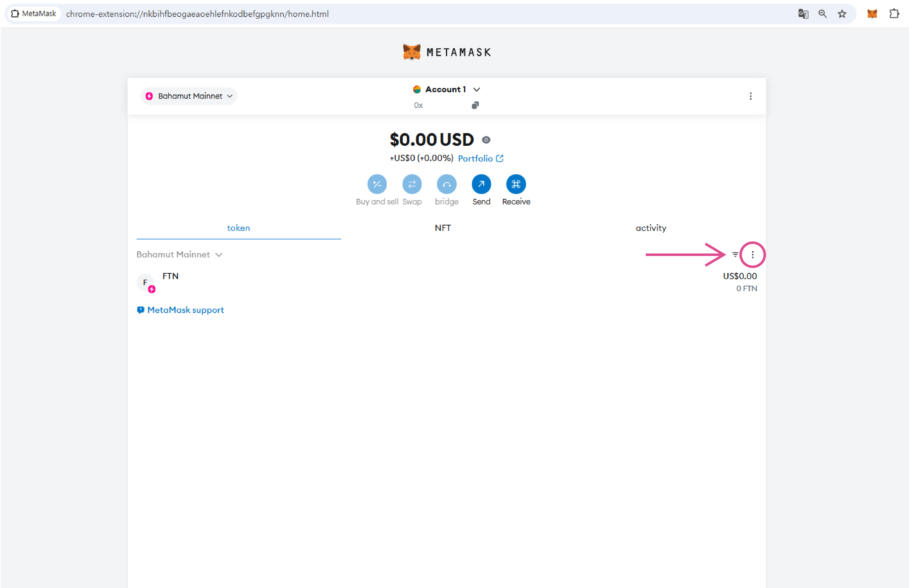The height and width of the screenshot is (588, 909).
Task: Open the Receive action
Action: tap(516, 184)
